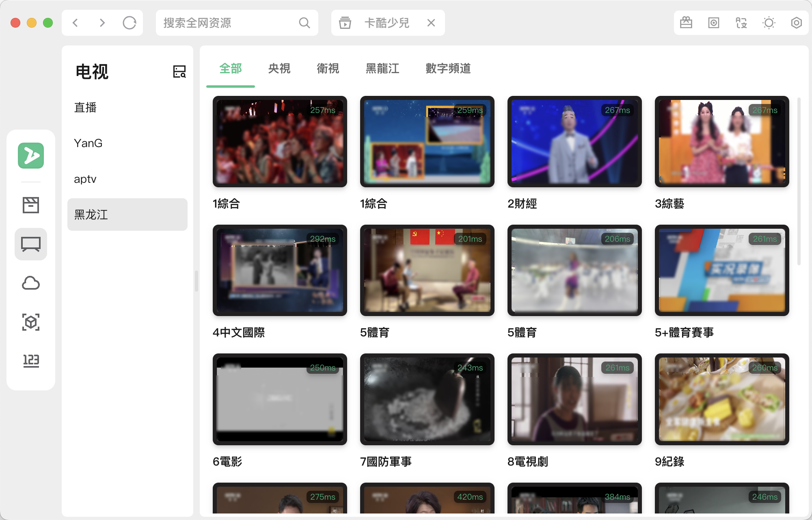Open the 123 rankings sidebar icon
812x520 pixels.
click(x=31, y=360)
